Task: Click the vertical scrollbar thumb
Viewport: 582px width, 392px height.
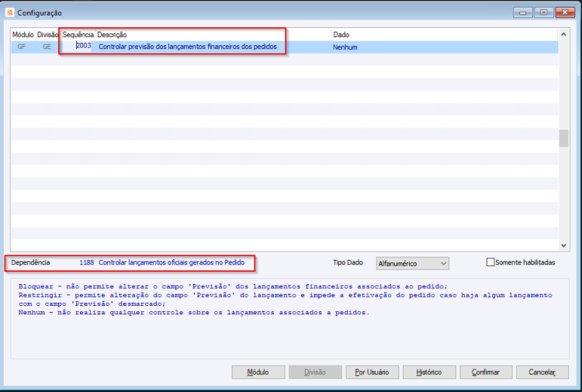Action: click(x=563, y=138)
